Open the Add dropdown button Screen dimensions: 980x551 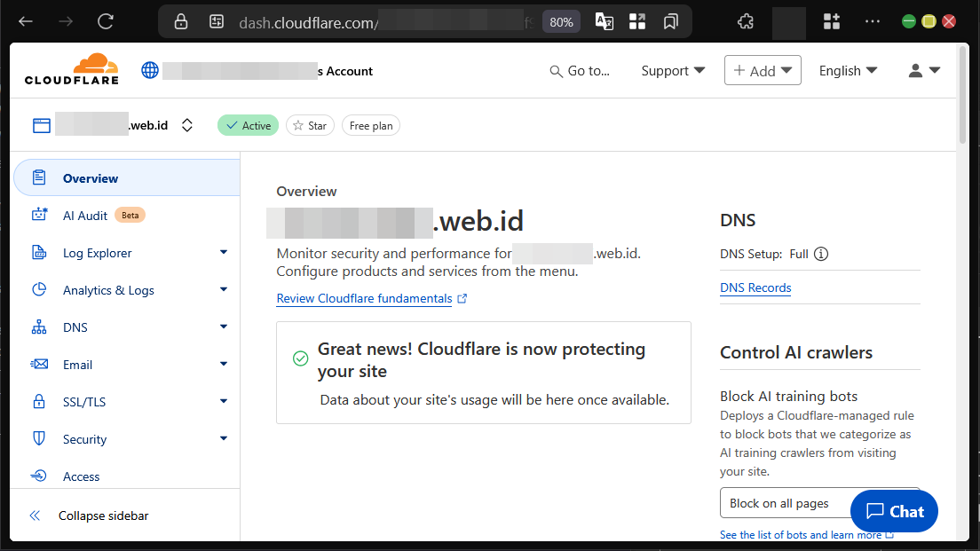[763, 71]
